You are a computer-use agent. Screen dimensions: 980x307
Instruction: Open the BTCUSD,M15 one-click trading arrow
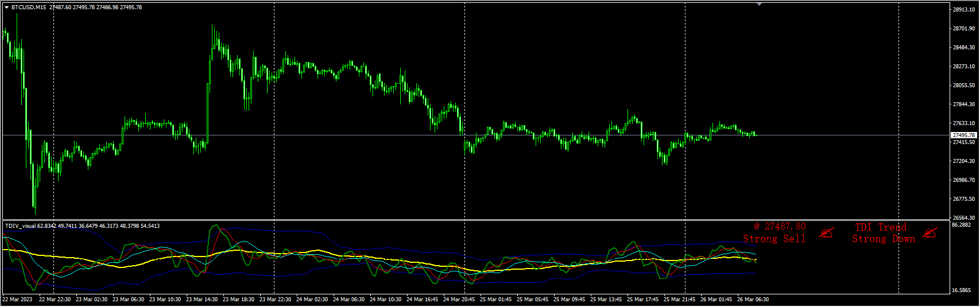pos(6,7)
